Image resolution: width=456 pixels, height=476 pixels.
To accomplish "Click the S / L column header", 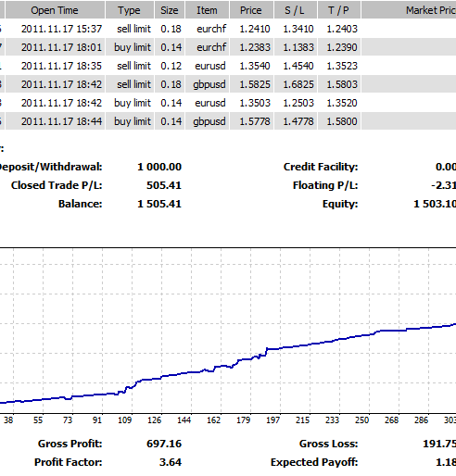I will (295, 10).
